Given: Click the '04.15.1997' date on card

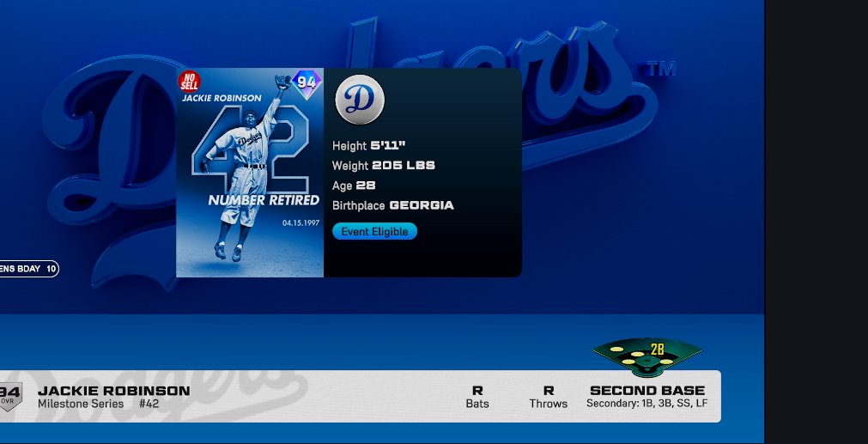Looking at the screenshot, I should (300, 222).
